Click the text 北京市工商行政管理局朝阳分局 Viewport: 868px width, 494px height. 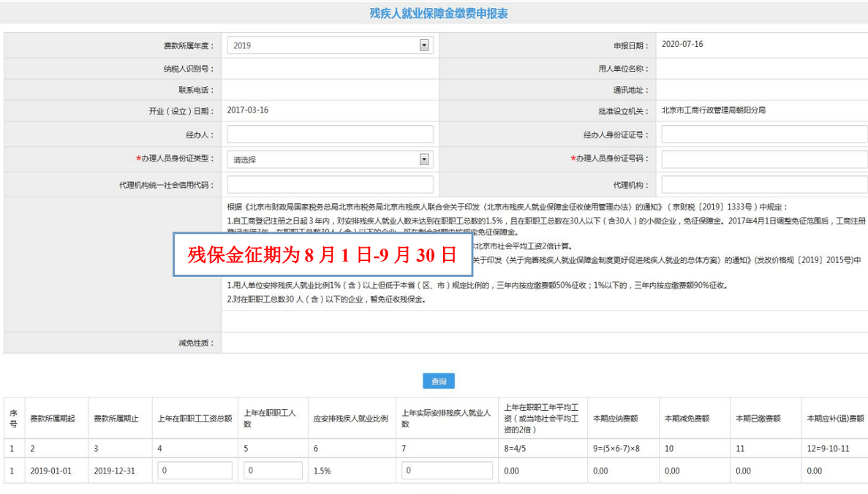714,110
